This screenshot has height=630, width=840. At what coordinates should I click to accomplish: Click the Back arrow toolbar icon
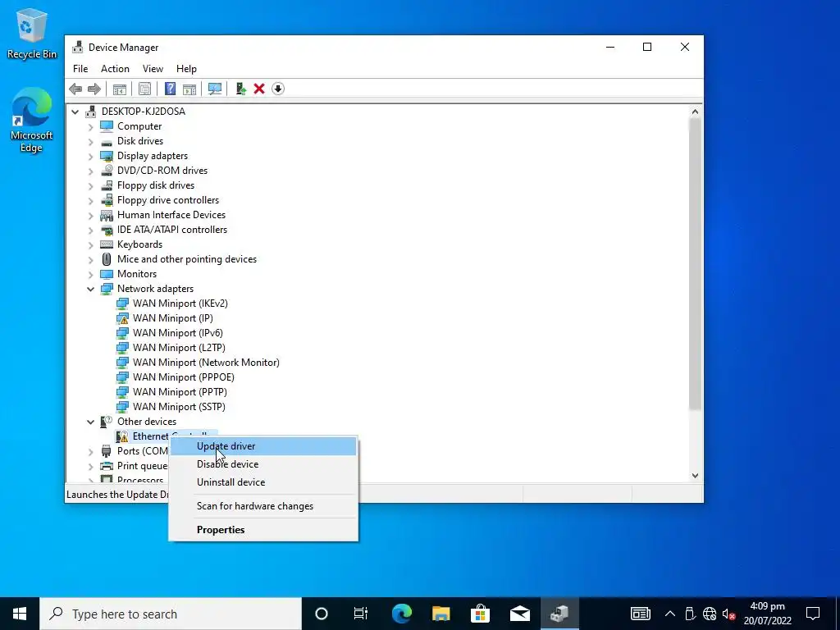coord(75,89)
